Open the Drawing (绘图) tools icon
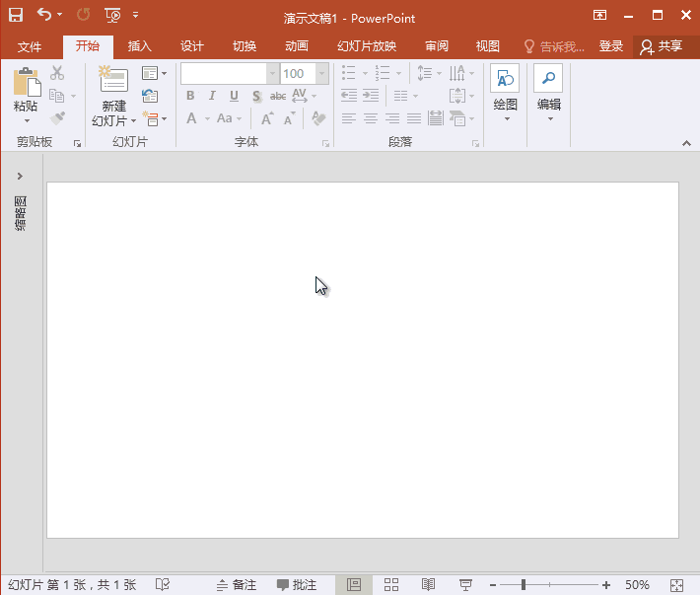The width and height of the screenshot is (700, 595). pos(505,80)
